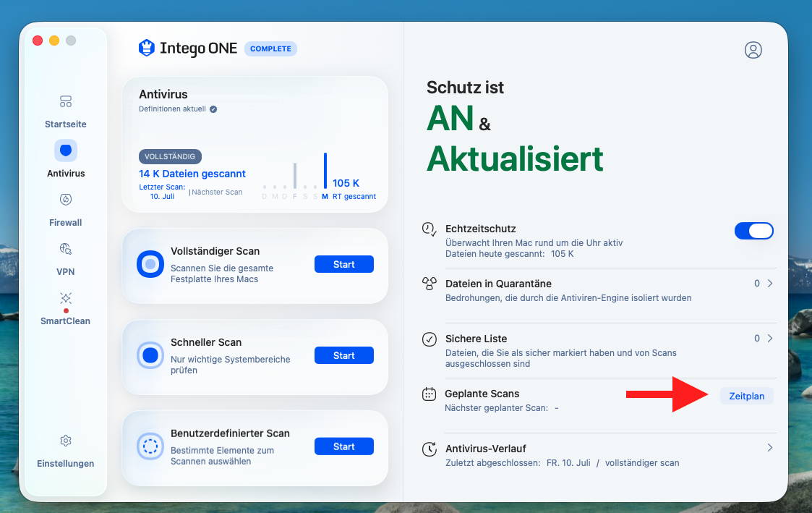Open the Zeitplan schedule button
The height and width of the screenshot is (513, 812).
747,397
